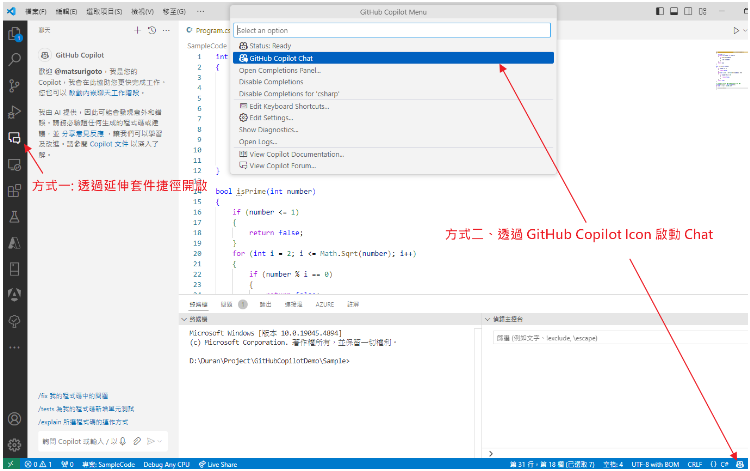Select Status: Ready option

(x=393, y=46)
